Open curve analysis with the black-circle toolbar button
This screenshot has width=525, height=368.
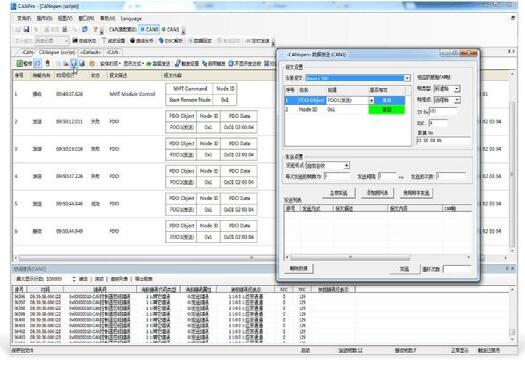coord(142,41)
